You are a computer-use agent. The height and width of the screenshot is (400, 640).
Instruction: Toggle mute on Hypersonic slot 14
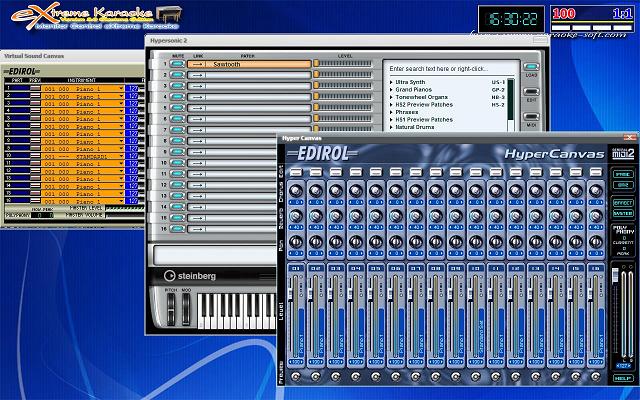177,207
